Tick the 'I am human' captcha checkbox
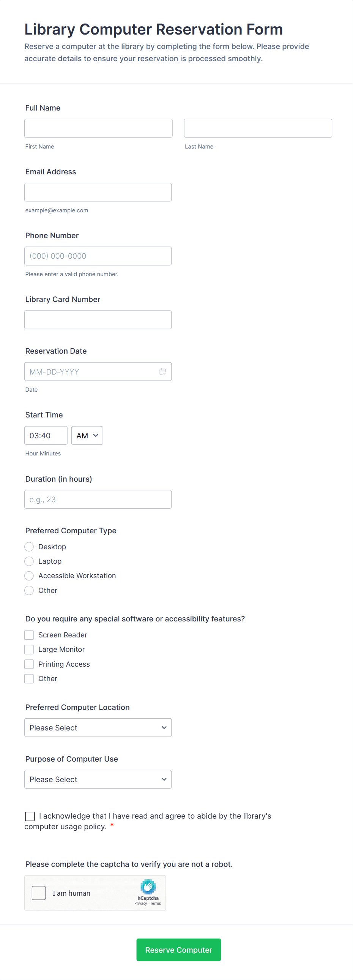353x980 pixels. (39, 893)
